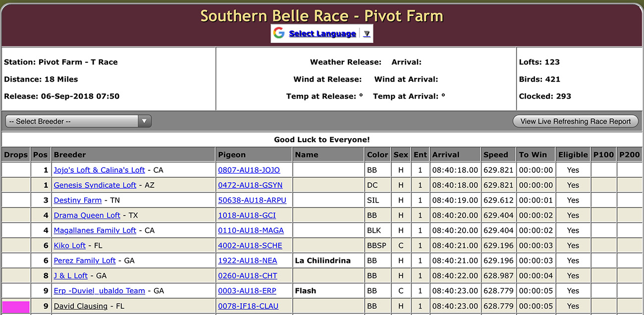644x315 pixels.
Task: Click the Arrival column header
Action: tap(446, 155)
